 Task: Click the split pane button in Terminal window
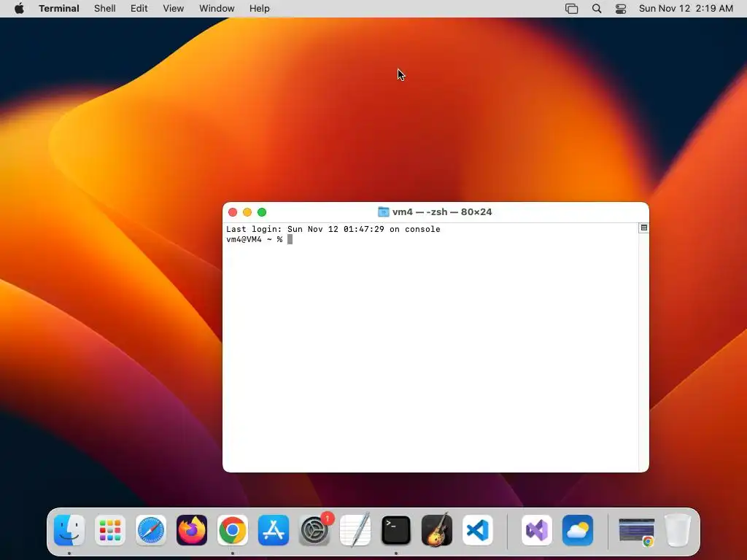point(643,228)
